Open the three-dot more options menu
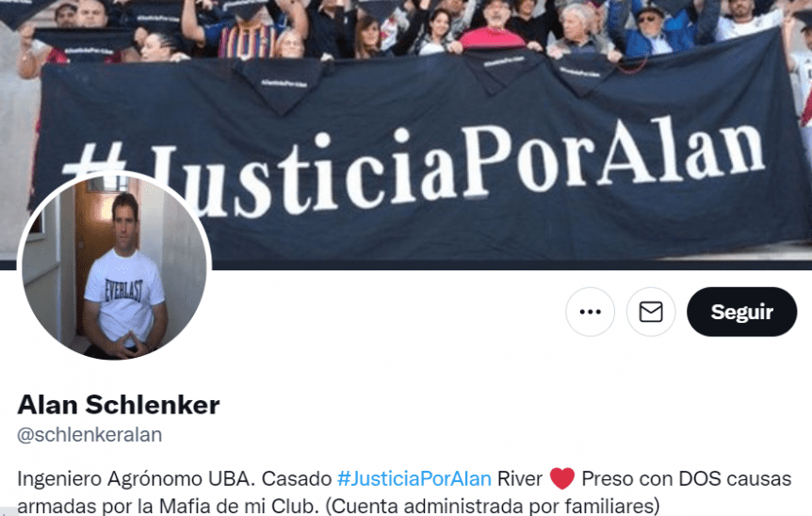812x516 pixels. (590, 312)
